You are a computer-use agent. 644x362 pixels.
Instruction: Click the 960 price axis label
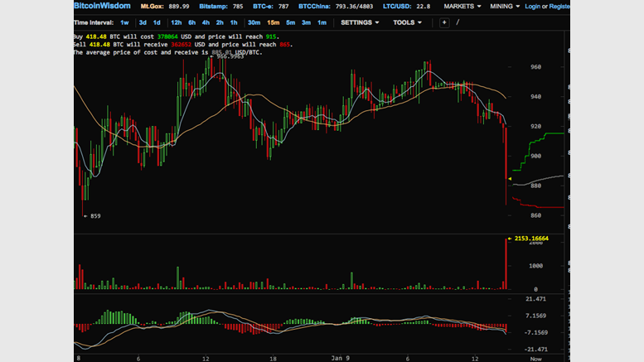535,67
